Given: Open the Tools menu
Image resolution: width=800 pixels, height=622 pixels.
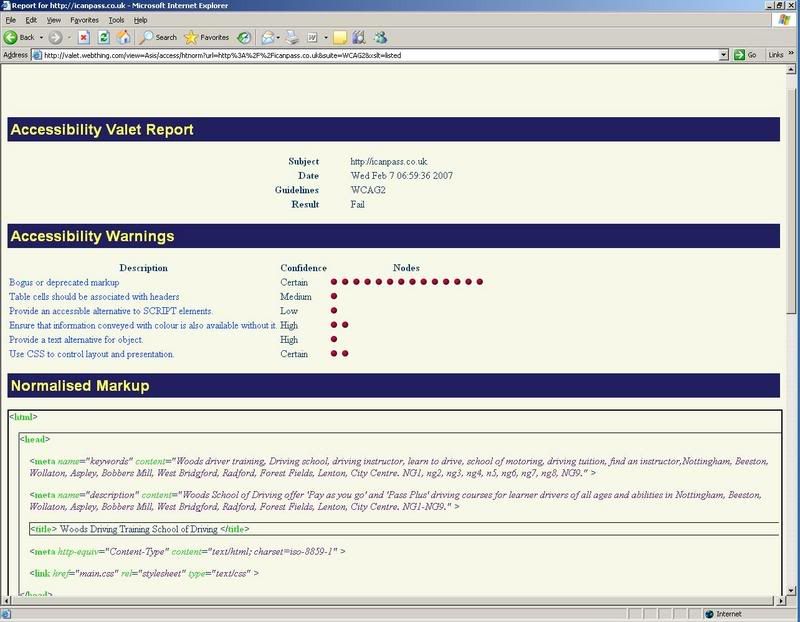Looking at the screenshot, I should coord(116,20).
